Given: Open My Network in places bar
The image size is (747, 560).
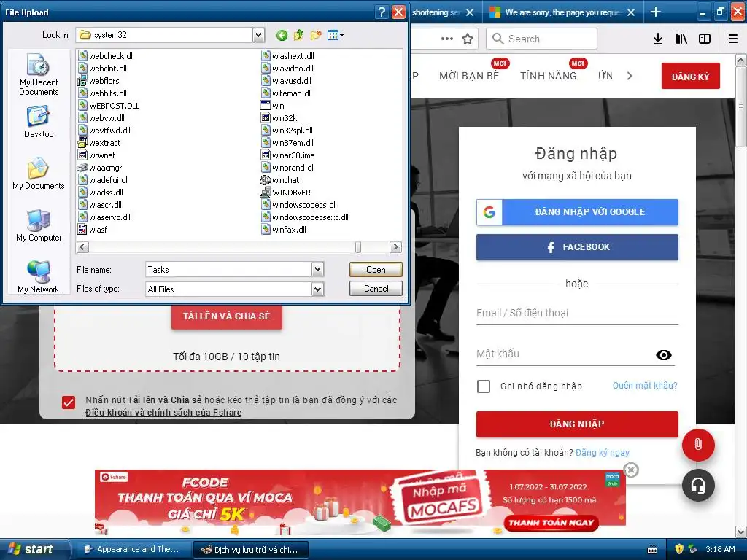Looking at the screenshot, I should coord(39,277).
